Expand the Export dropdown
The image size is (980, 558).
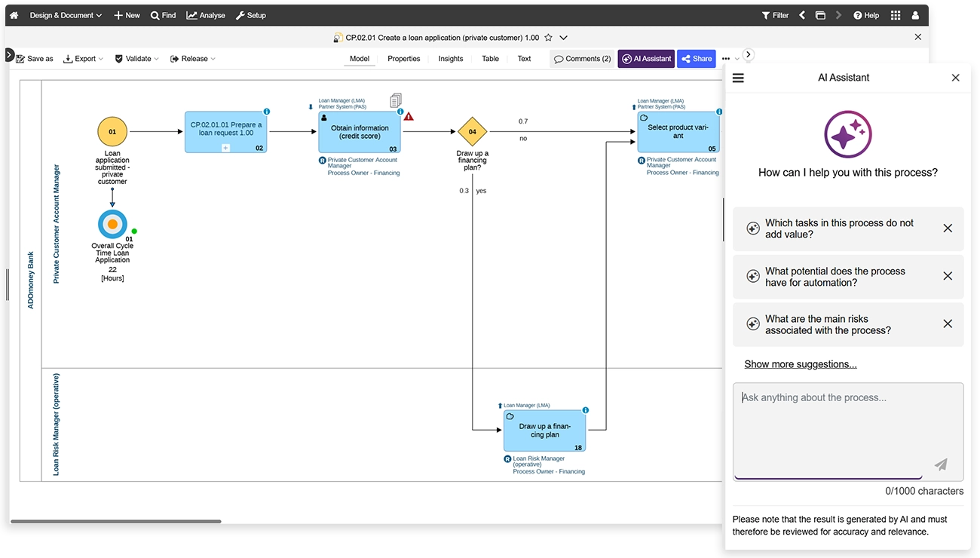point(83,59)
